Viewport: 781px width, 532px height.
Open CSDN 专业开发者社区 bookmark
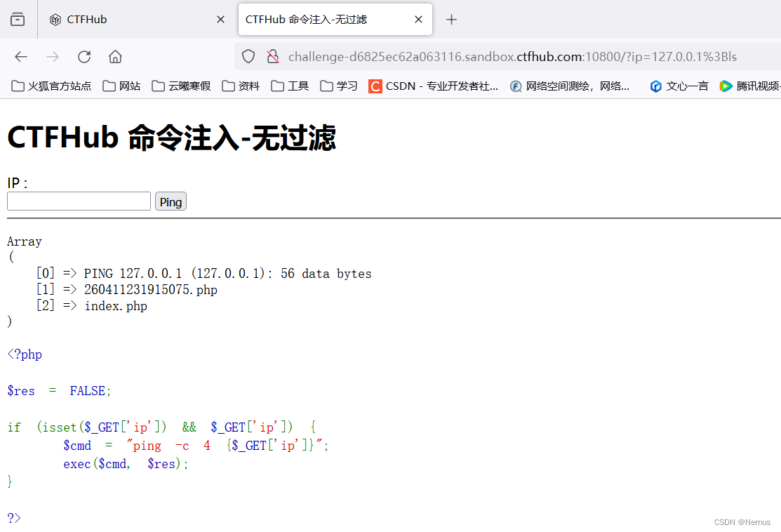tap(434, 86)
